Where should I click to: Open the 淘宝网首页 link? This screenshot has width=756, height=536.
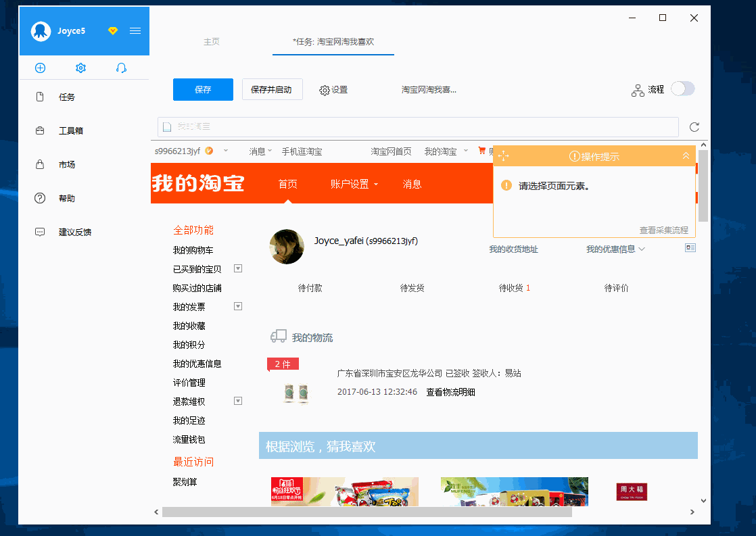pyautogui.click(x=391, y=151)
